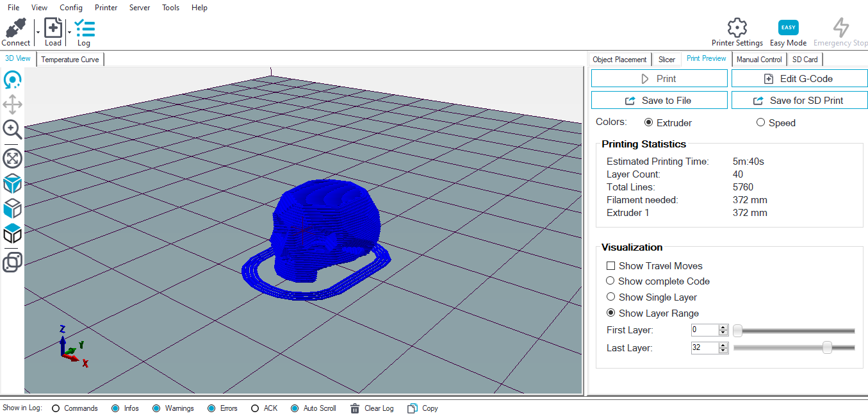The width and height of the screenshot is (868, 416).
Task: Click the Edit G-Code button
Action: (799, 78)
